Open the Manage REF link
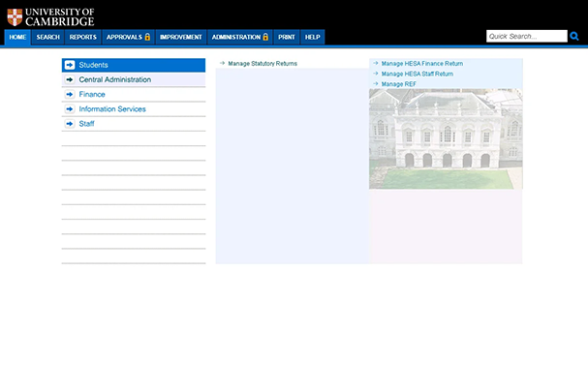This screenshot has width=588, height=392. [399, 84]
